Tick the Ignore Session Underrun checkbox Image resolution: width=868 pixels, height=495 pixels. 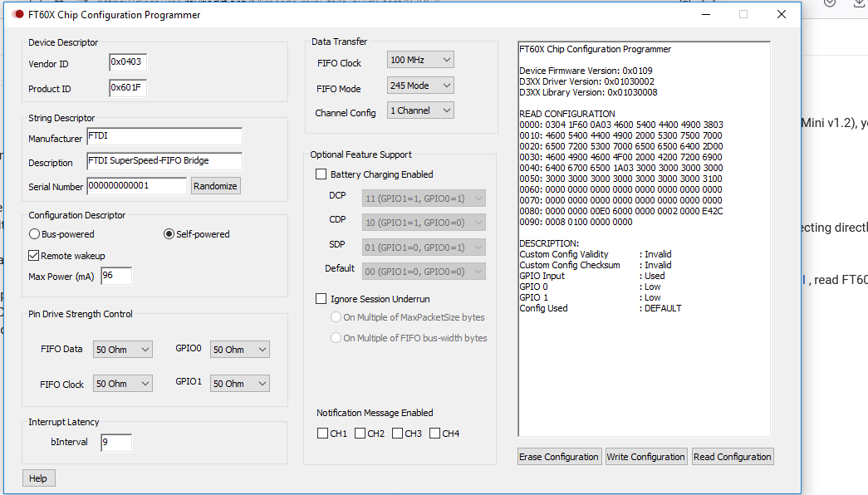coord(321,298)
